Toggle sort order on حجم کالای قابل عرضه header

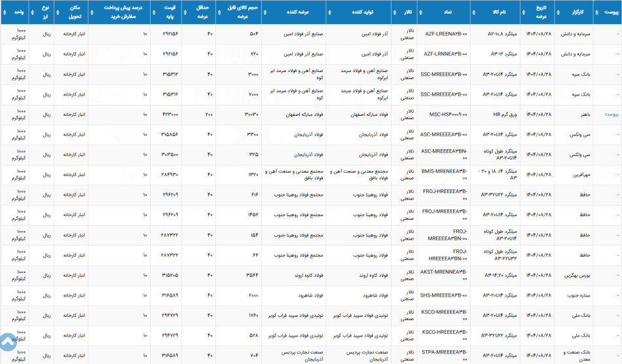[x=240, y=12]
